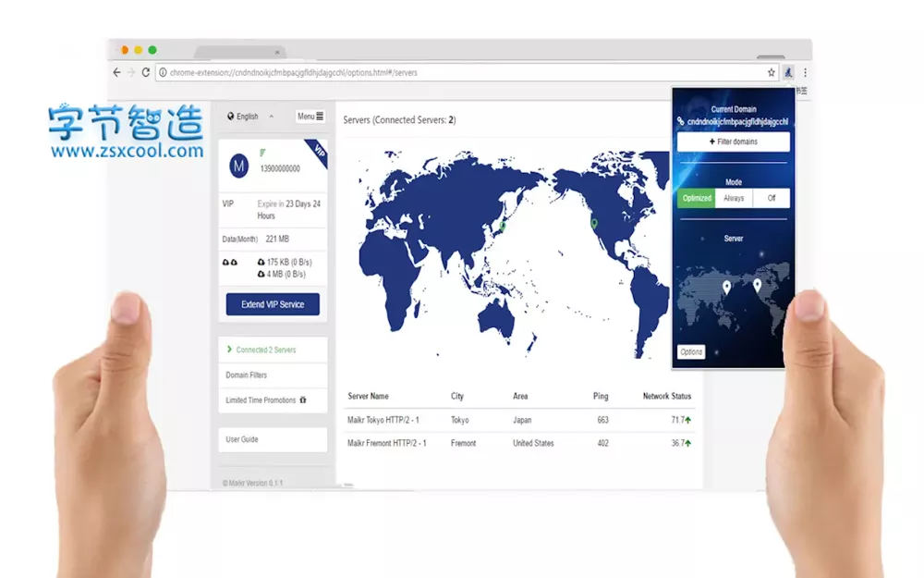Click the Data(Month) 221 MB value
The width and height of the screenshot is (924, 578).
(277, 239)
